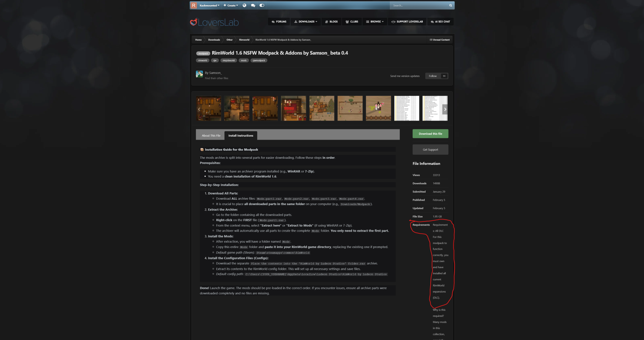
Task: Open the Create dropdown menu
Action: point(231,5)
